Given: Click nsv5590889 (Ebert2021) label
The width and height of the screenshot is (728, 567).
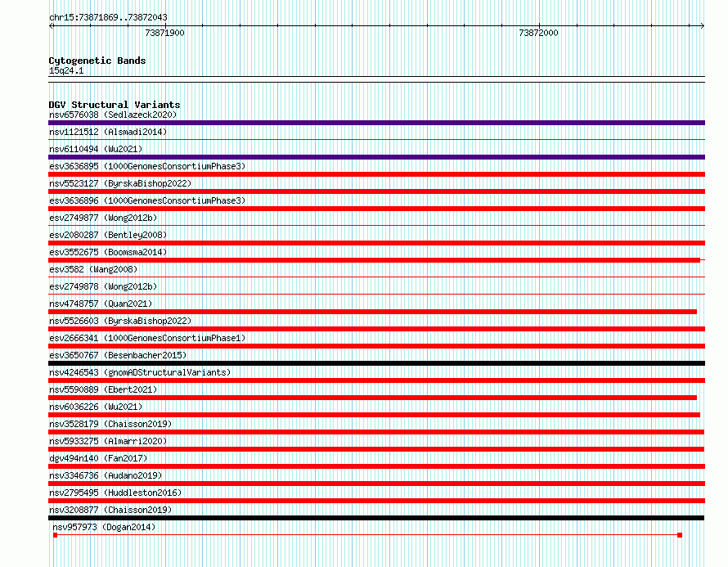Looking at the screenshot, I should coord(103,389).
